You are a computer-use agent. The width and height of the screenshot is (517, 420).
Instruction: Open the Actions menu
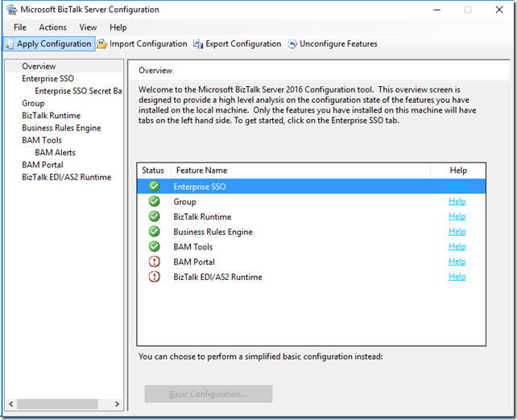[x=53, y=27]
